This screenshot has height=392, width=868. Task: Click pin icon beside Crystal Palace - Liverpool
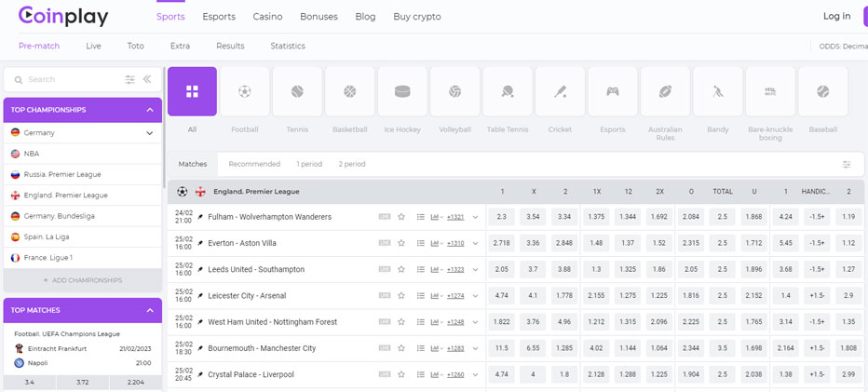pyautogui.click(x=200, y=375)
